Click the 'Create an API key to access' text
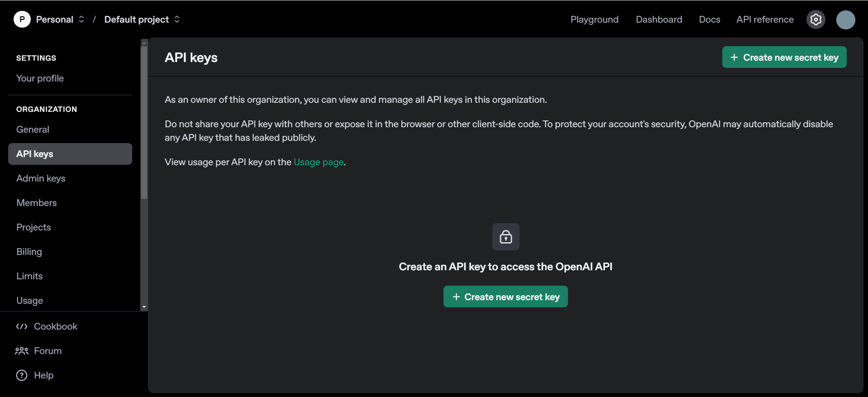 click(x=506, y=267)
